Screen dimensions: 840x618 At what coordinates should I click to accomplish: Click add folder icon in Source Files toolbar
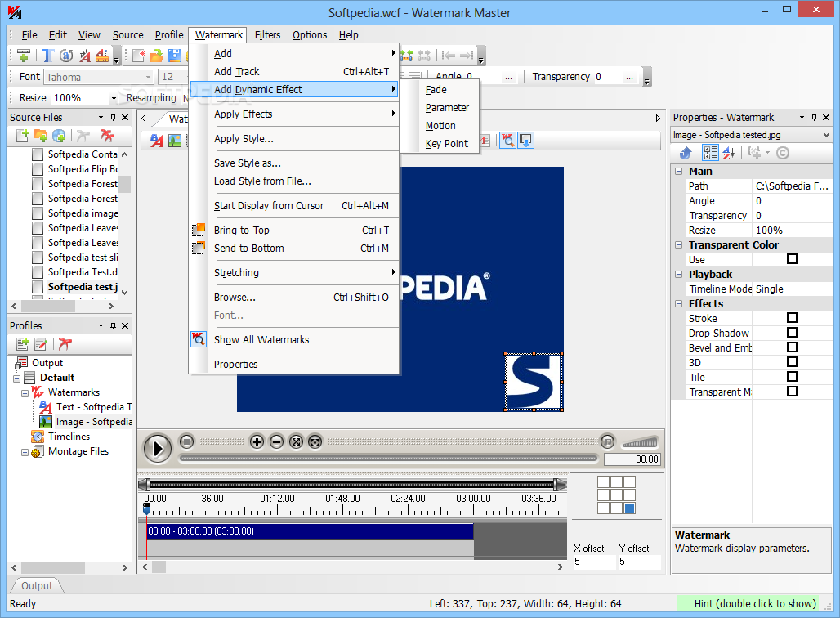(41, 136)
